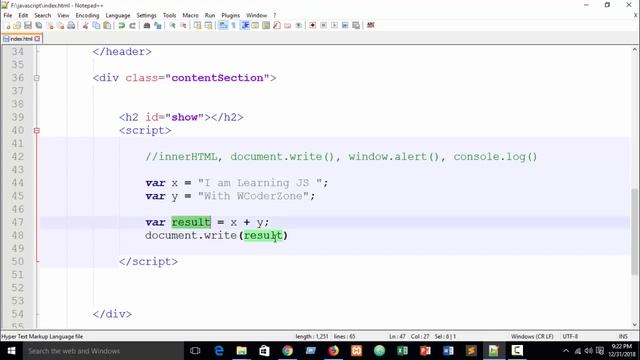Click Windows (CR LF) in status bar
Viewport: 640px width, 360px height.
[532, 337]
